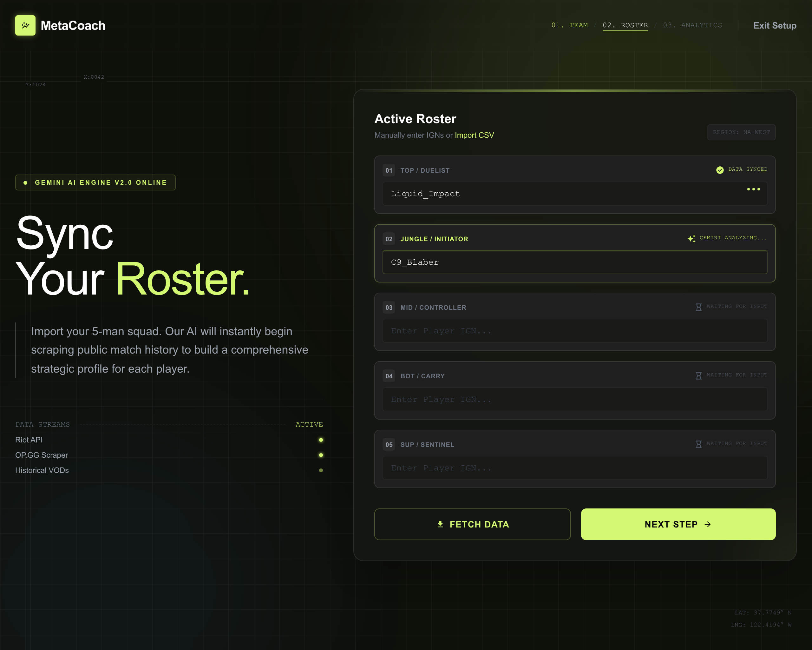The image size is (812, 650).
Task: Click the Gemini analyzing sparkle icon
Action: (691, 239)
